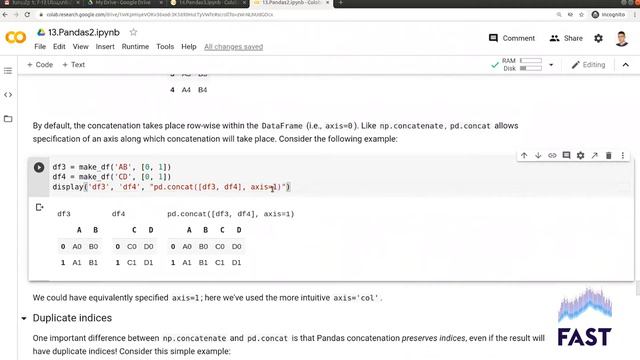Open the code snippets panel
Viewport: 640px width, 360px height.
[8, 95]
